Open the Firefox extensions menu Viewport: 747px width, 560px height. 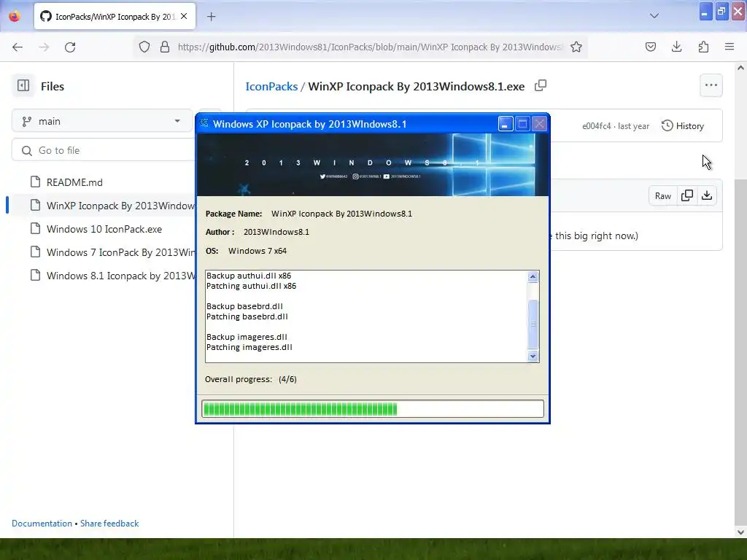[x=703, y=47]
